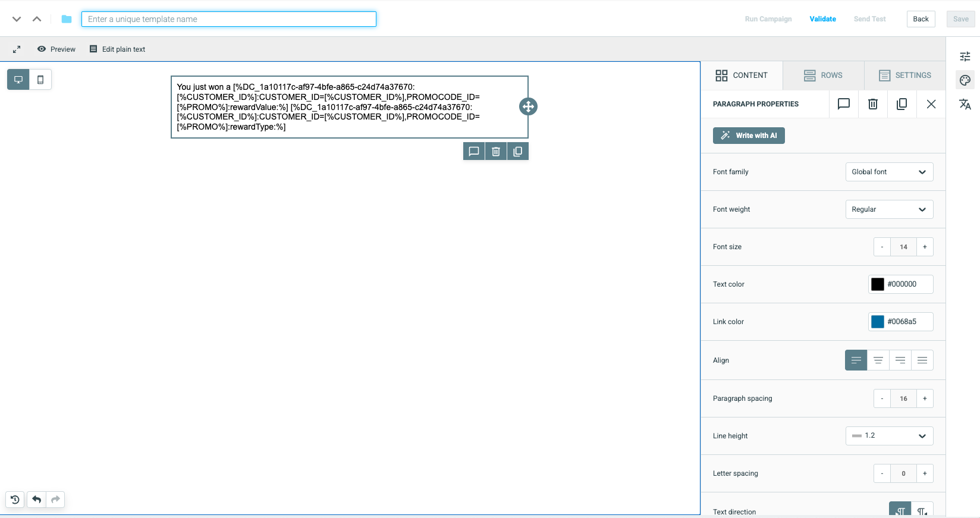Align paragraph text center
This screenshot has height=518, width=980.
pos(878,360)
